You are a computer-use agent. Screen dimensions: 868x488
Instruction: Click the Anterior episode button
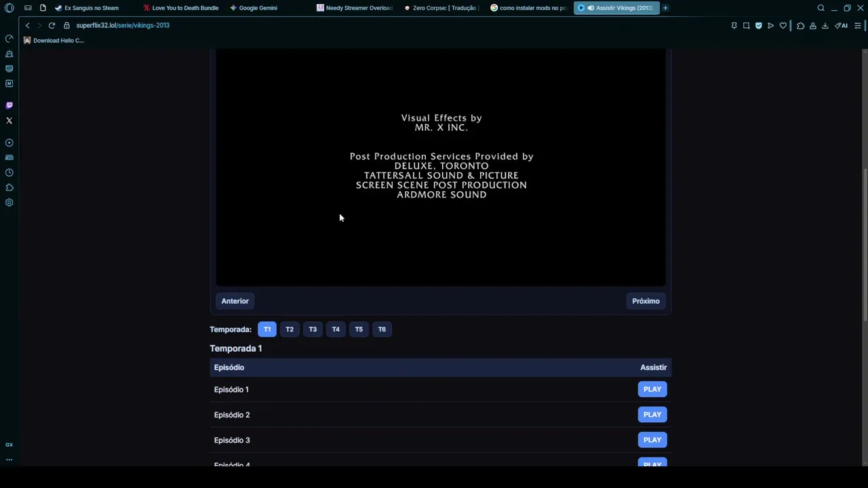235,301
